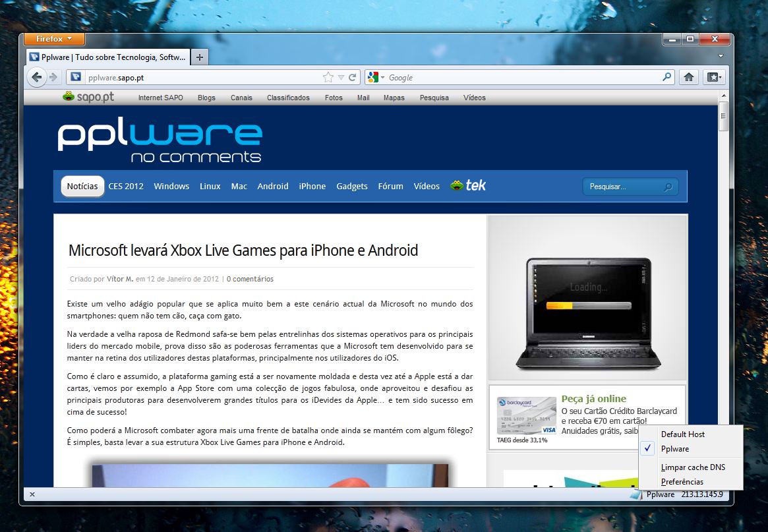Screen dimensions: 768x532
Task: Open the Xbox Live Games article headline
Action: tap(243, 251)
